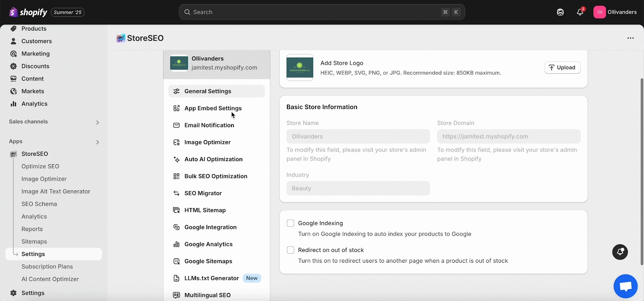644x301 pixels.
Task: Click the Marketing target icon in sidebar
Action: tap(13, 54)
